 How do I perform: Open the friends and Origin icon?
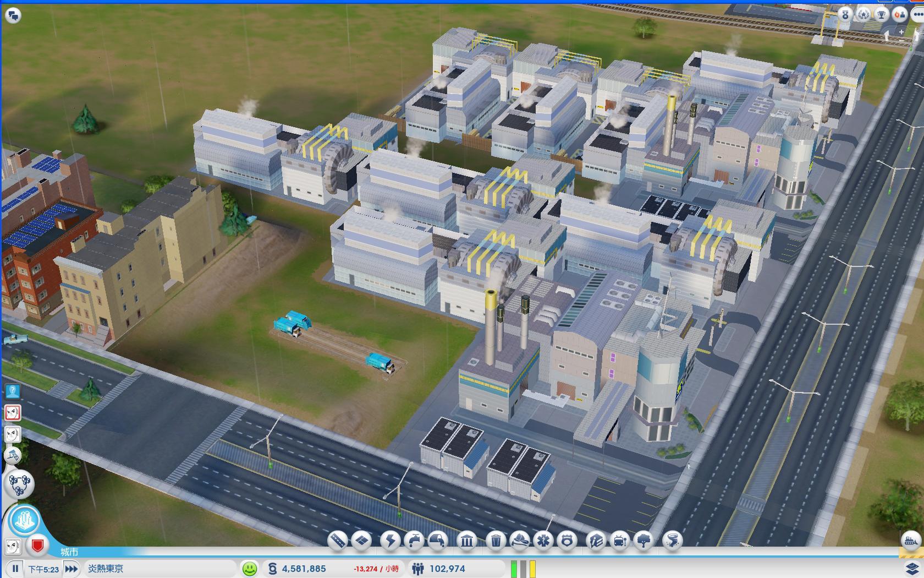click(900, 14)
